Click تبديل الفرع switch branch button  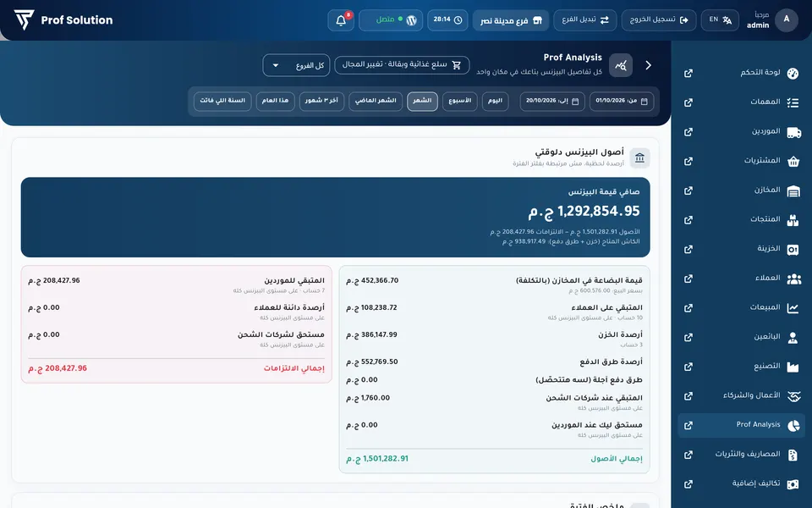[x=585, y=20]
